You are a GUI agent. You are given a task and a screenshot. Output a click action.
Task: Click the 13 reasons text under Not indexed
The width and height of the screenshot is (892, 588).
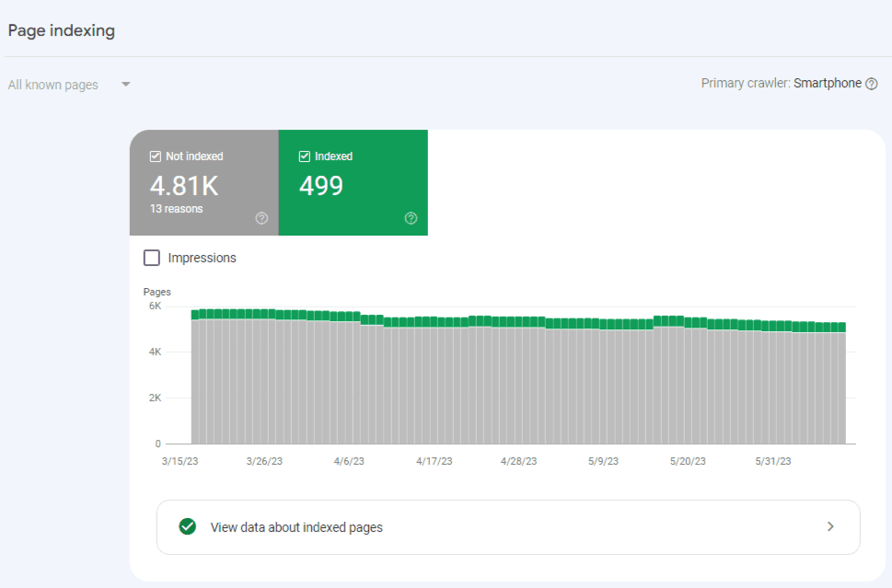(175, 208)
